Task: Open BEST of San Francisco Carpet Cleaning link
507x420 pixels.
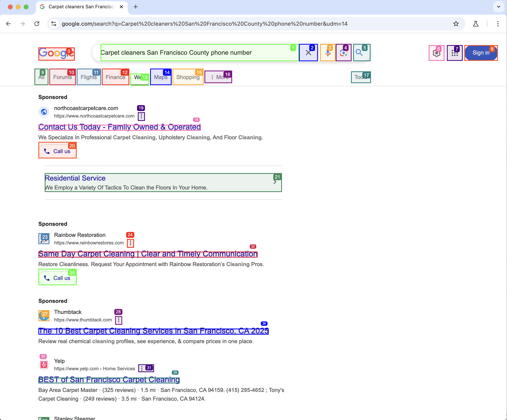Action: [109, 380]
